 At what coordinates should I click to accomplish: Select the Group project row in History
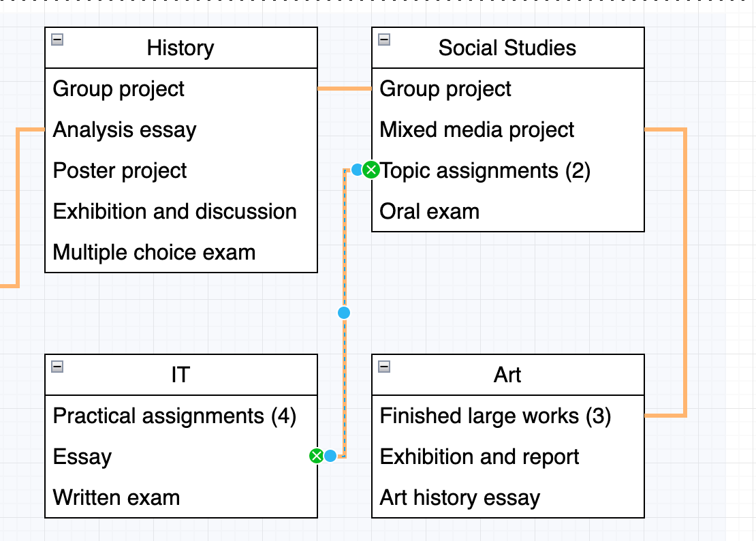point(119,89)
